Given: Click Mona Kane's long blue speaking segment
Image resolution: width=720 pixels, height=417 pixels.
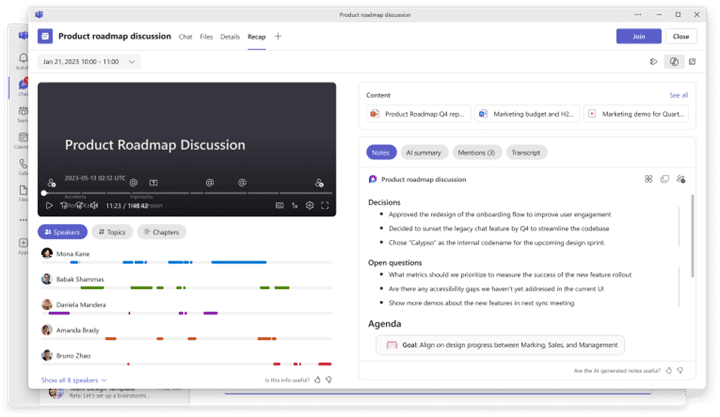Looking at the screenshot, I should coord(239,262).
